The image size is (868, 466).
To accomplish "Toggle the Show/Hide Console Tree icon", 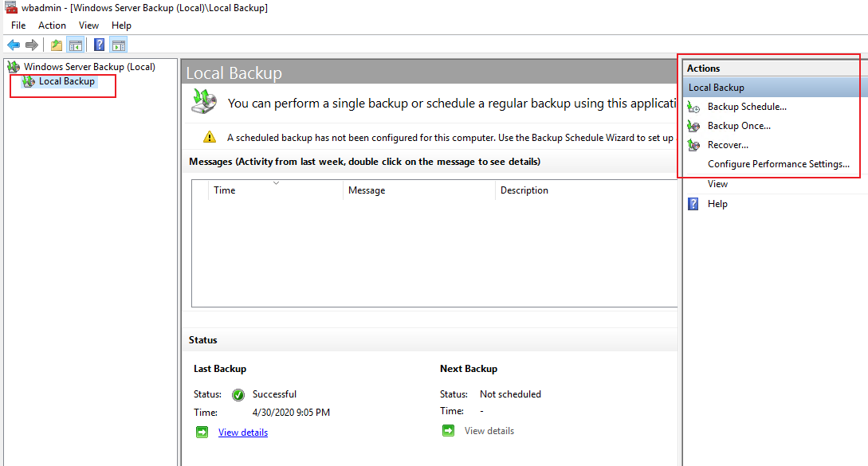I will (76, 45).
